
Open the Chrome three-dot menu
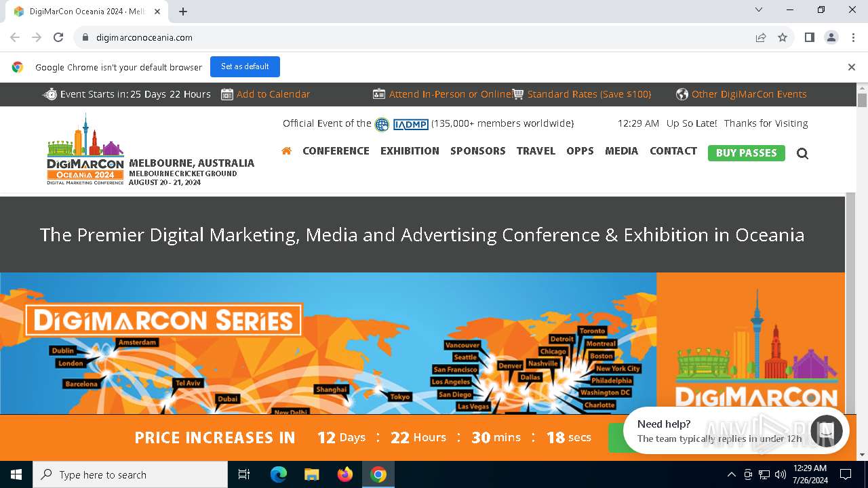coord(852,37)
